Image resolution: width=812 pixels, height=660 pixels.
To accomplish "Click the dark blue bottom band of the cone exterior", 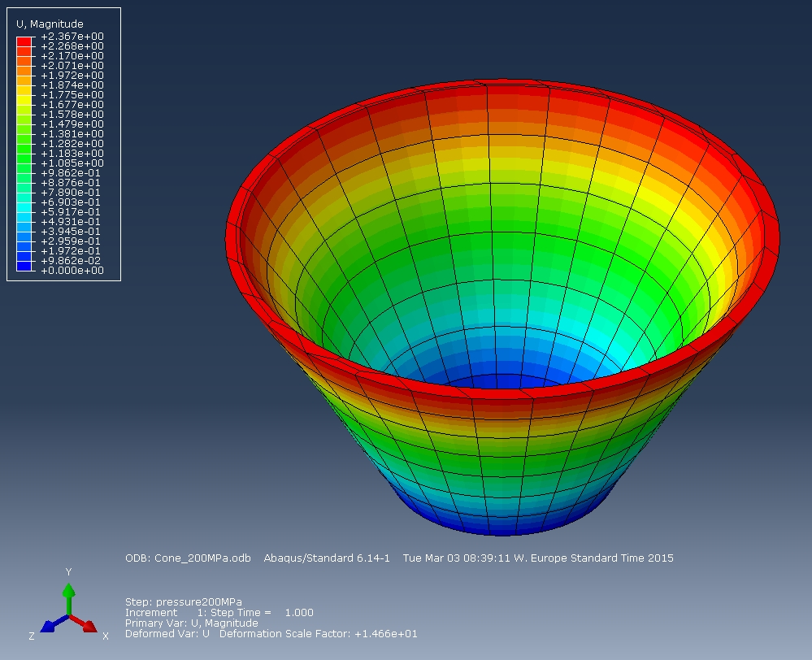I will [x=501, y=526].
